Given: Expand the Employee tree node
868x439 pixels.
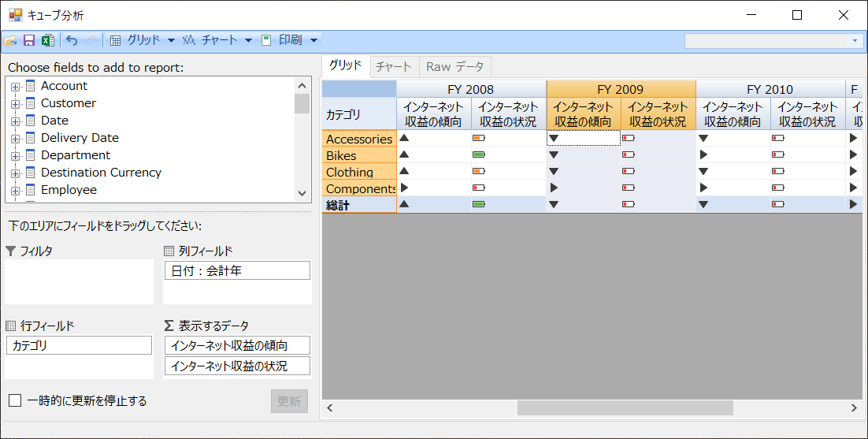Looking at the screenshot, I should 15,191.
